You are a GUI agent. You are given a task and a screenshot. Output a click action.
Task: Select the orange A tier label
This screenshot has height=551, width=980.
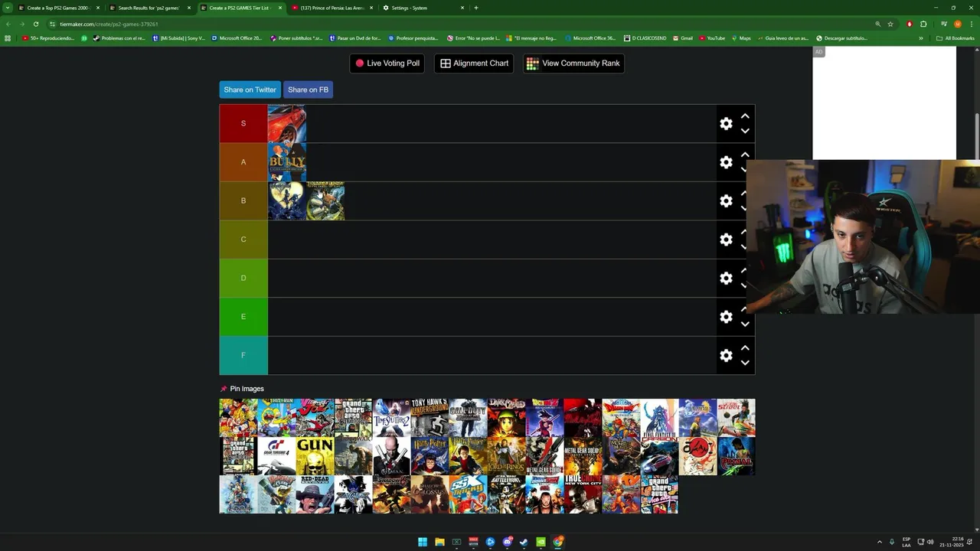click(x=243, y=162)
